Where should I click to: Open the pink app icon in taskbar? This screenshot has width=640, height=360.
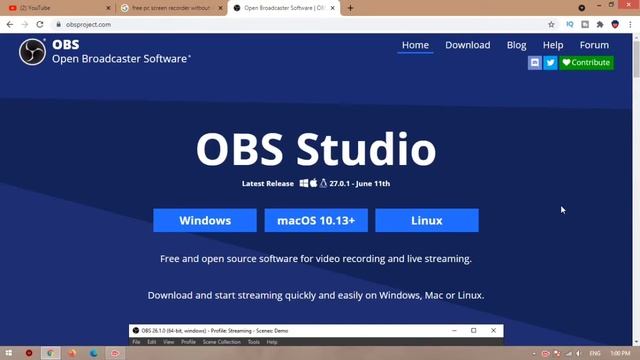[x=115, y=353]
